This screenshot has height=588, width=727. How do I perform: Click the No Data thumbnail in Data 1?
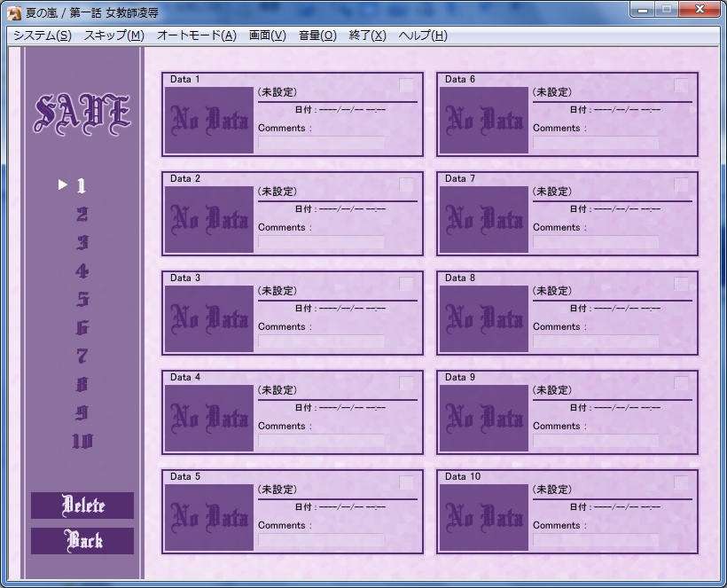(209, 120)
